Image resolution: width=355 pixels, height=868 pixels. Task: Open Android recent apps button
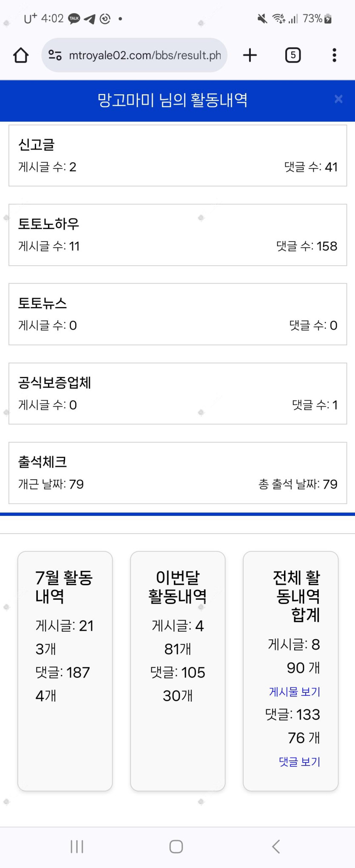(x=77, y=846)
